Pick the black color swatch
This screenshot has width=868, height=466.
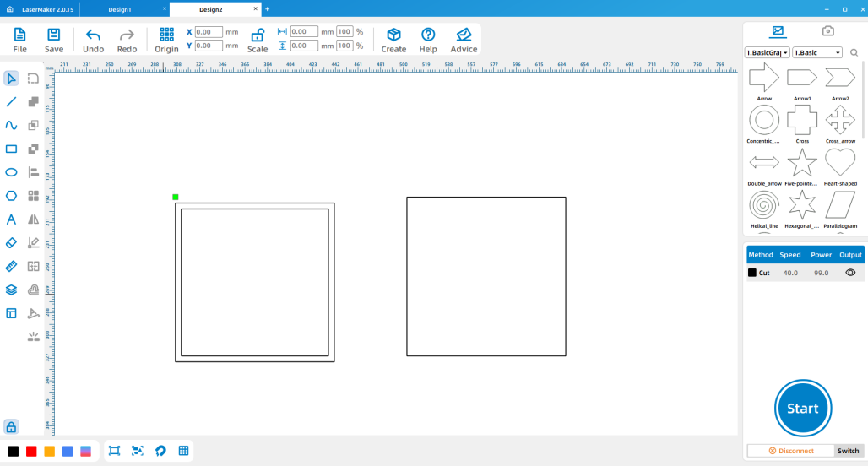[x=14, y=451]
